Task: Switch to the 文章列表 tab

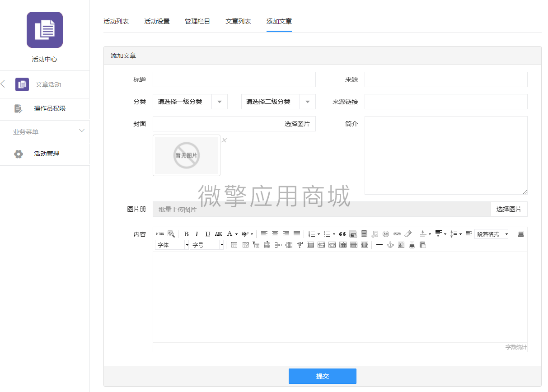Action: coord(238,21)
